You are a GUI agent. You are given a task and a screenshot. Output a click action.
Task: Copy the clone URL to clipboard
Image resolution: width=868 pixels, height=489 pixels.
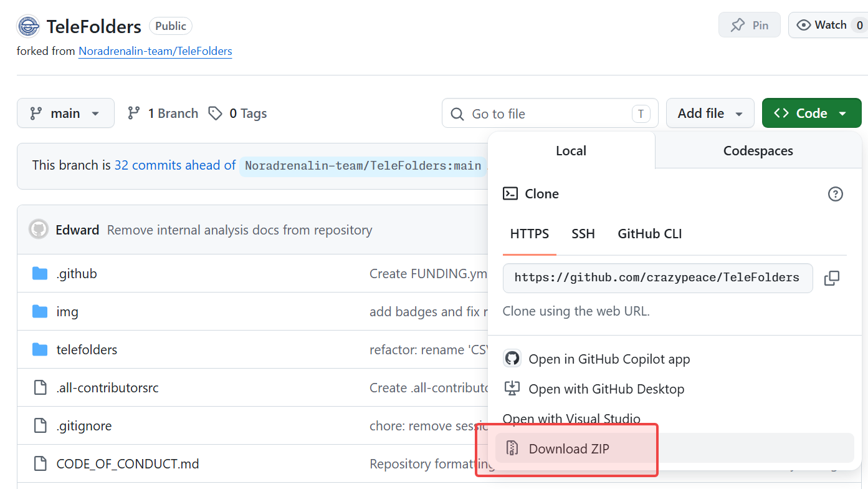(832, 278)
